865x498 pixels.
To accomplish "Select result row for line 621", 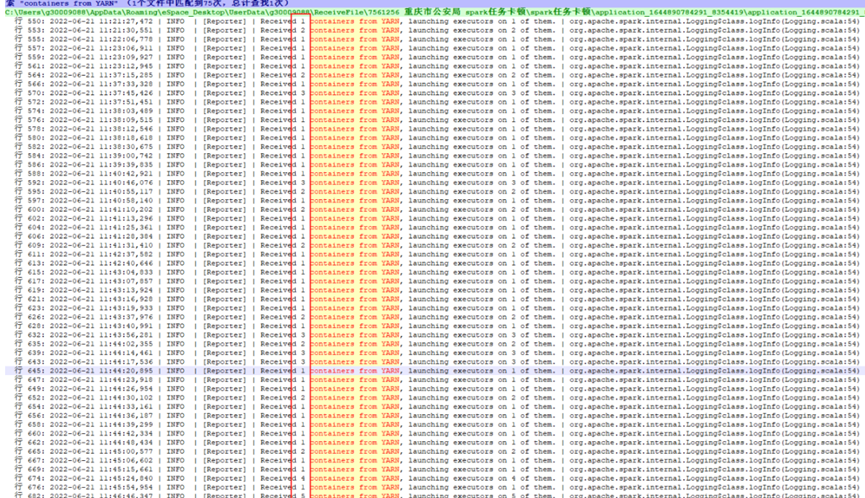I will 435,299.
